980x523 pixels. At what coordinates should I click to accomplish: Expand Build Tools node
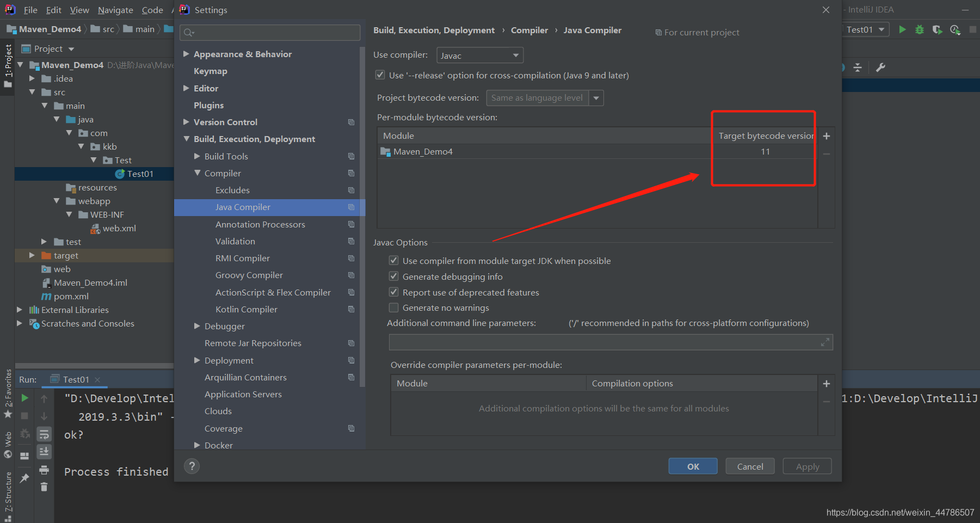click(197, 156)
